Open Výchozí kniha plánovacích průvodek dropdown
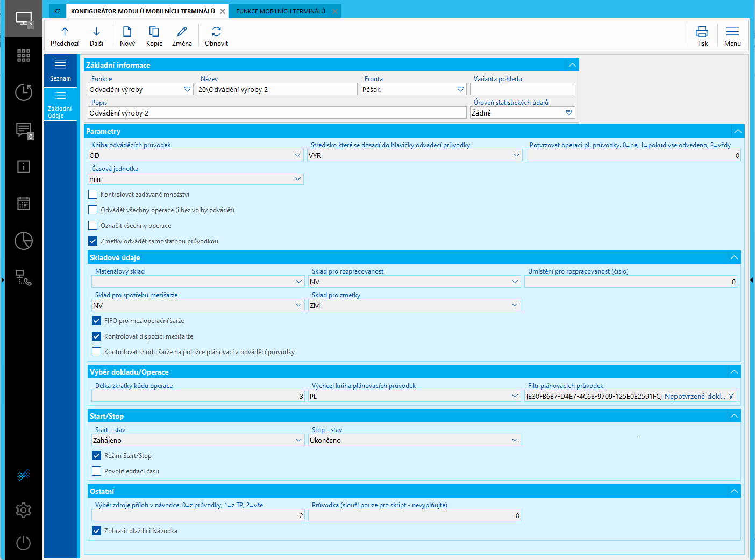 click(515, 396)
